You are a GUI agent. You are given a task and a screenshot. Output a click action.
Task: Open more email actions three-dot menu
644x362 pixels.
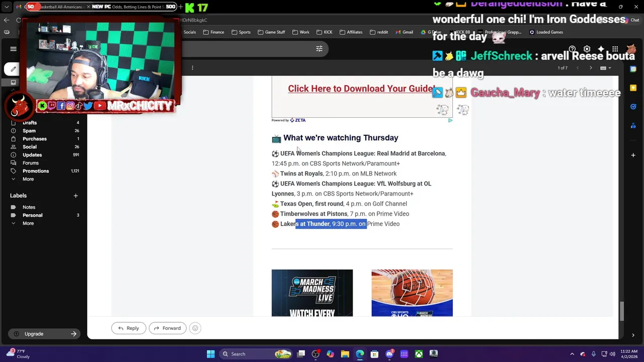pos(192,68)
